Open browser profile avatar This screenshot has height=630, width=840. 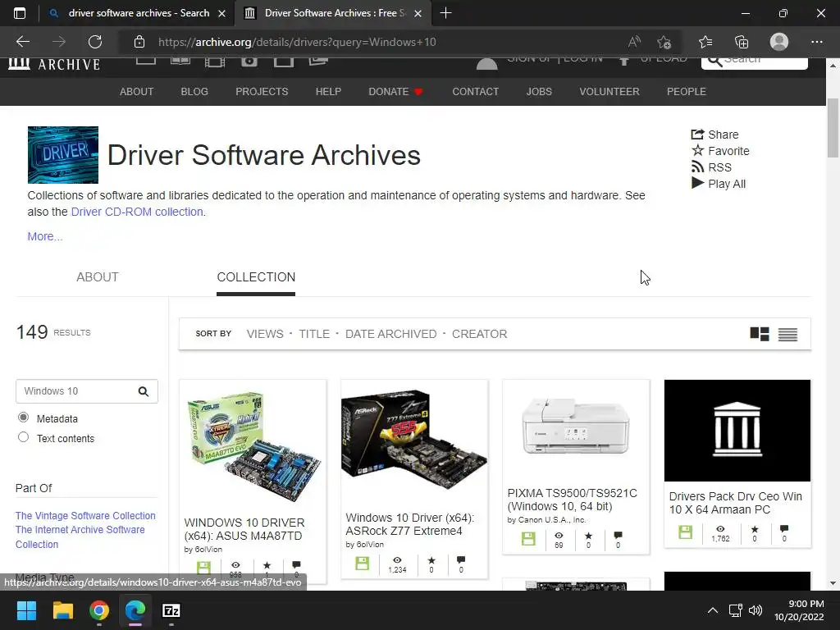(779, 42)
